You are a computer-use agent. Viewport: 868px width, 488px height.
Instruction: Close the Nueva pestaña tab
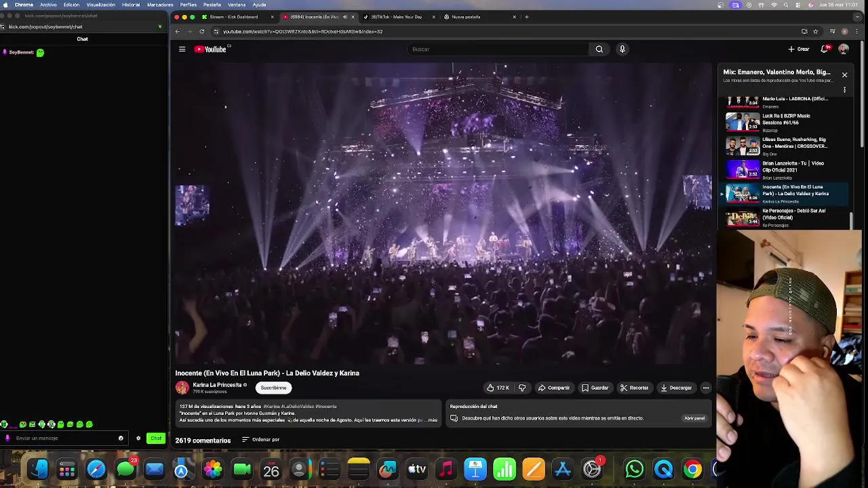pyautogui.click(x=514, y=17)
